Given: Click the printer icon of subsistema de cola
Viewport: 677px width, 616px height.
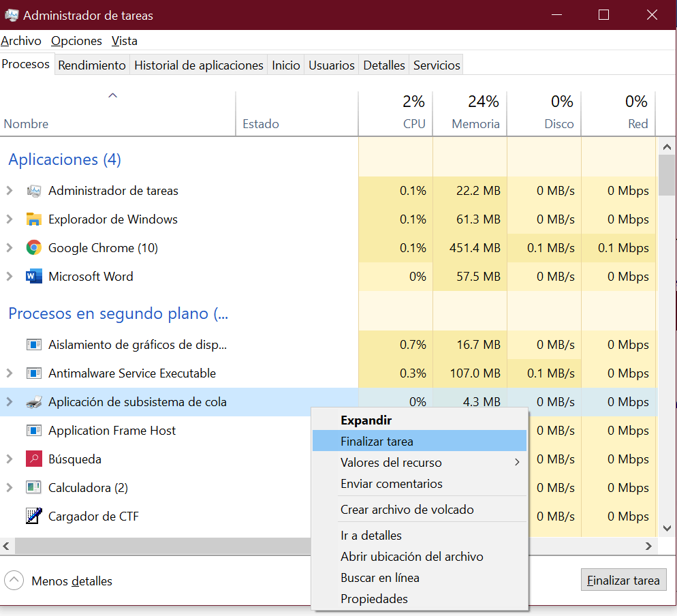Looking at the screenshot, I should (x=33, y=402).
